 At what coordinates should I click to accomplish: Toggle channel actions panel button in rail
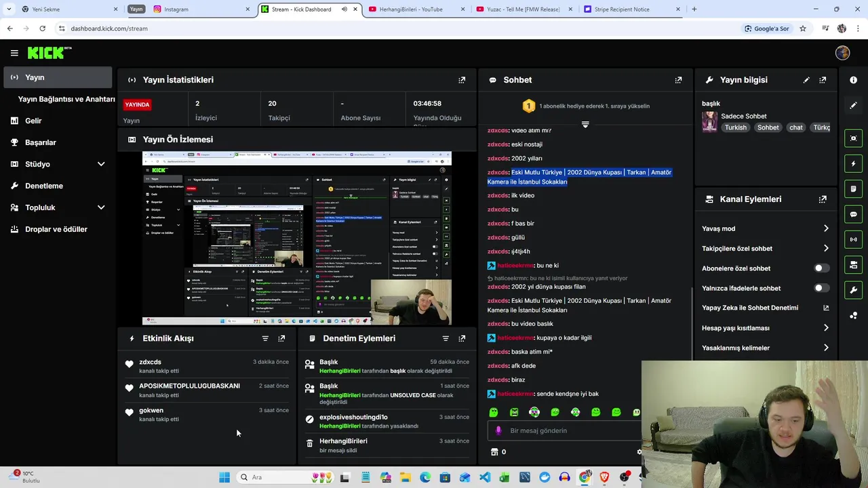853,264
